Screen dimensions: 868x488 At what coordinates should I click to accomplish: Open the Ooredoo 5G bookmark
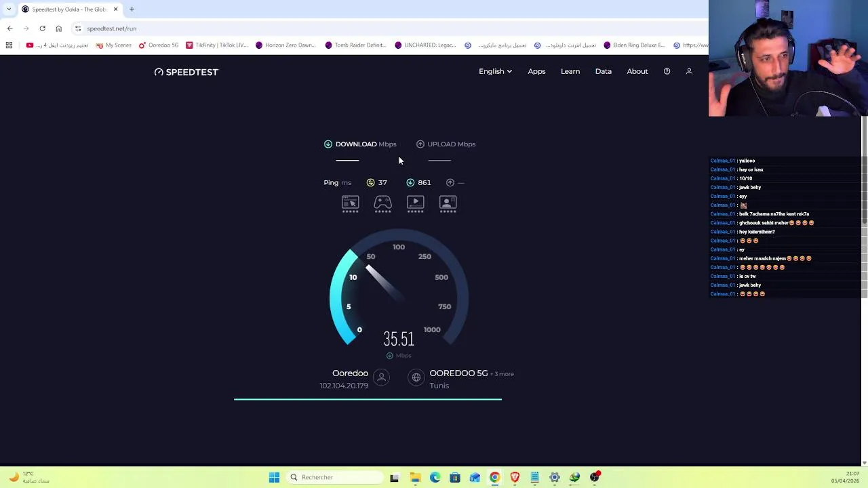point(159,45)
